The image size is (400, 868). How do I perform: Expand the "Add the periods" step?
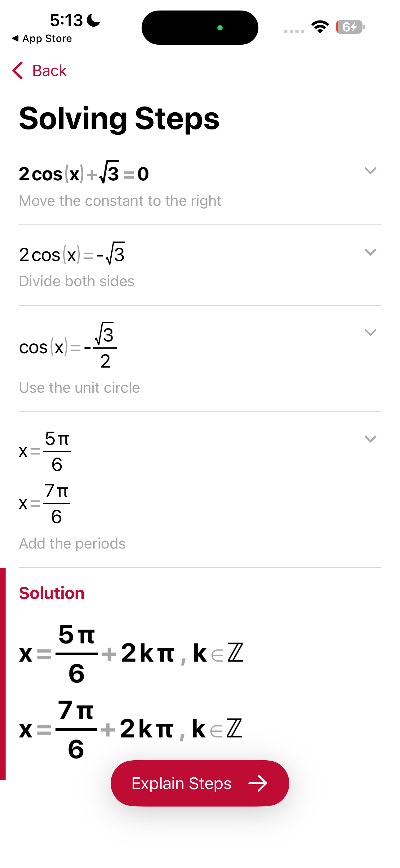tap(370, 439)
